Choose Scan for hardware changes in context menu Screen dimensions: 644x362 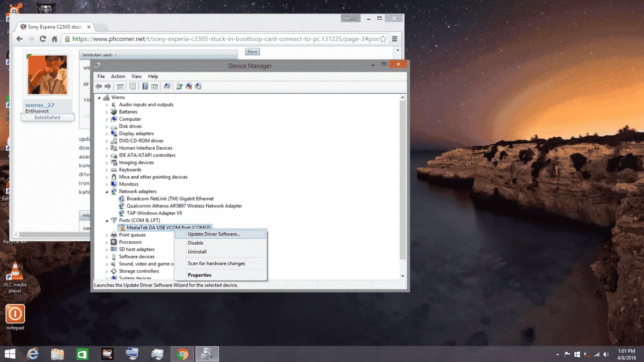(x=221, y=263)
